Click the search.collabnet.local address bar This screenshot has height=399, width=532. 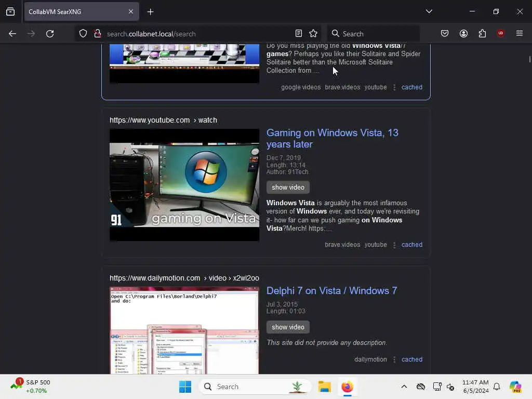click(x=197, y=34)
